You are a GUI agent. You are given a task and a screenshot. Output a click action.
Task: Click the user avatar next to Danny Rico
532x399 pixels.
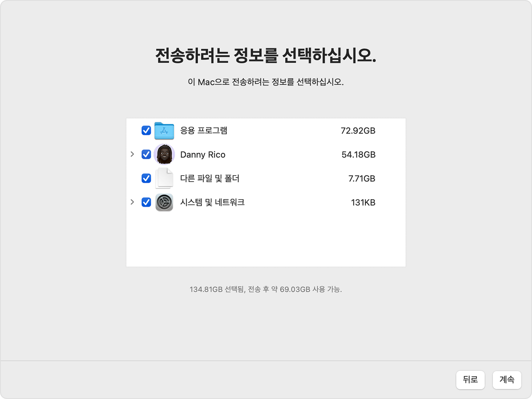point(164,154)
